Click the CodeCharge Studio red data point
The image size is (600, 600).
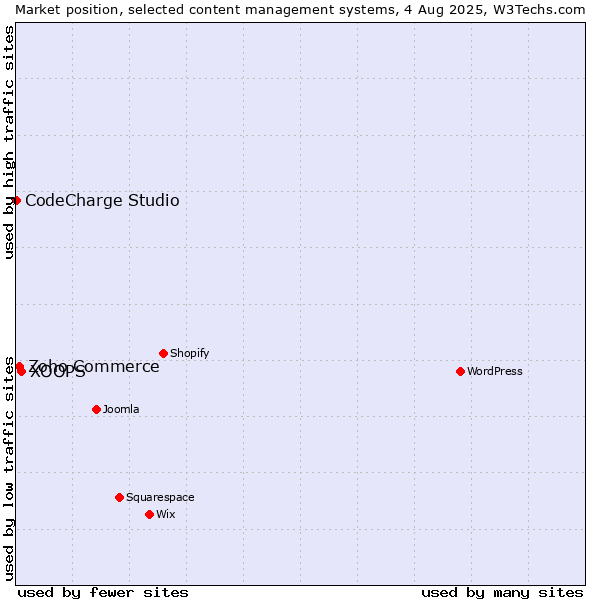click(x=16, y=201)
